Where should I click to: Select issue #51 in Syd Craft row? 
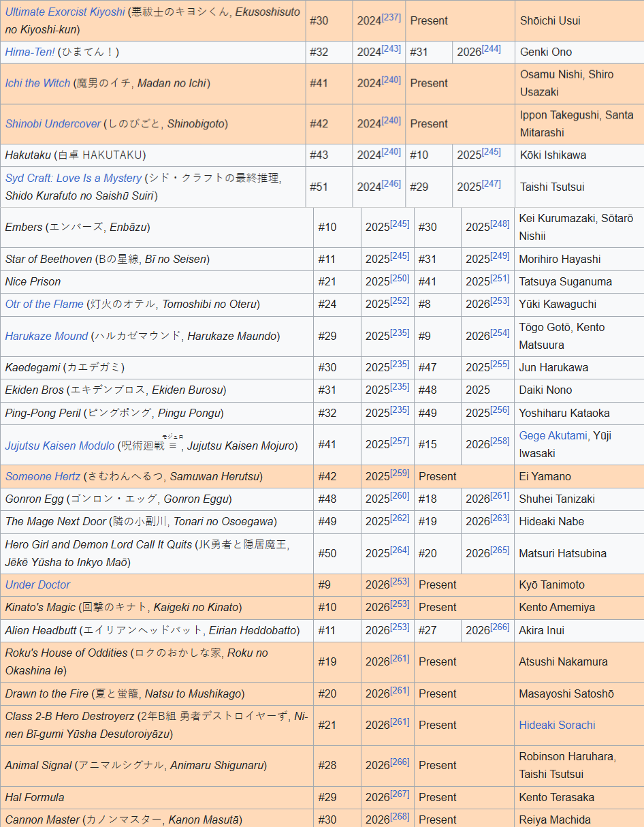319,187
